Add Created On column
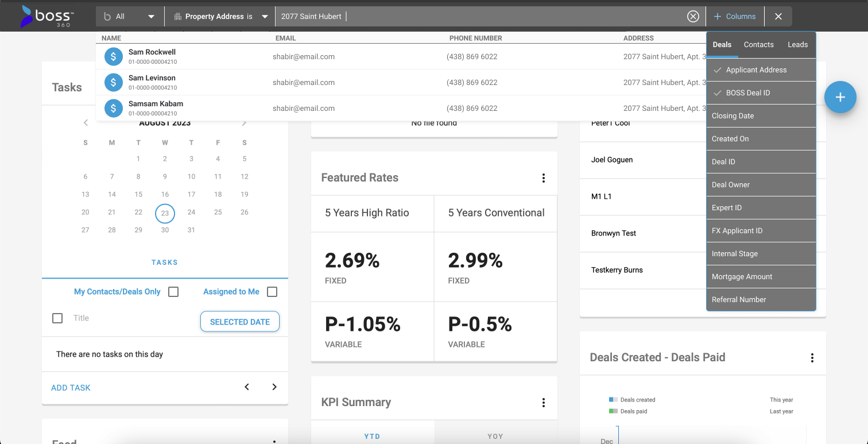 click(761, 138)
